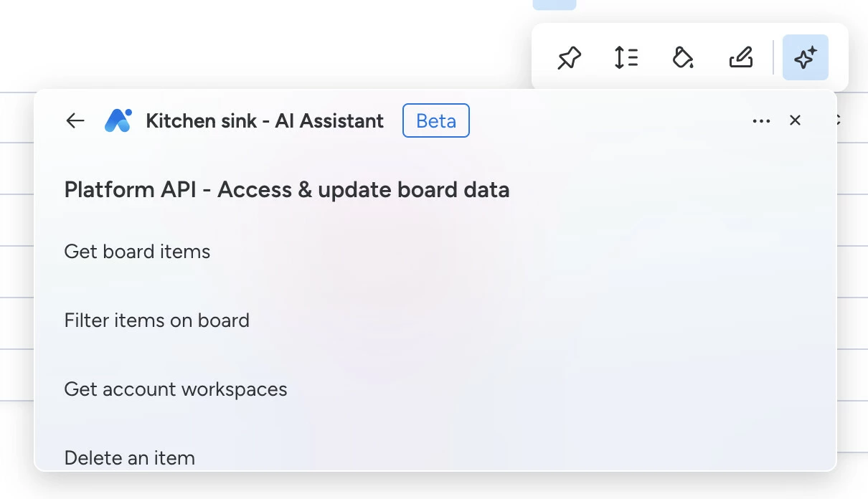Click the Beta badge

[436, 120]
